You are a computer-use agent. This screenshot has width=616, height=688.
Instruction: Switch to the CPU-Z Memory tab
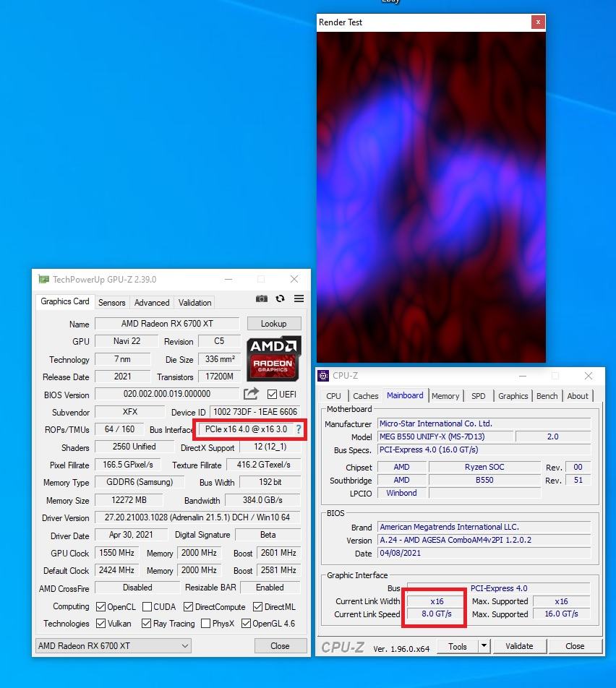point(445,396)
